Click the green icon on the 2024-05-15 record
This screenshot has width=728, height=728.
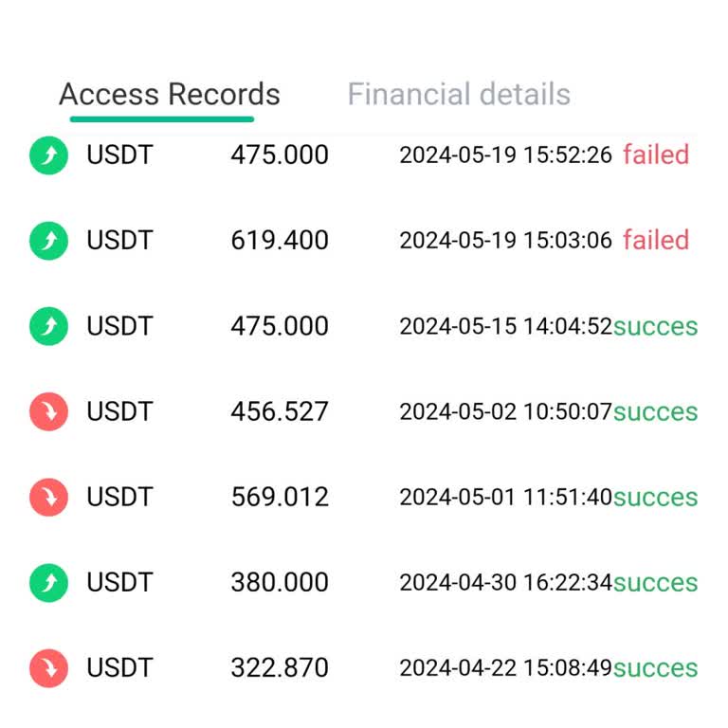[48, 327]
